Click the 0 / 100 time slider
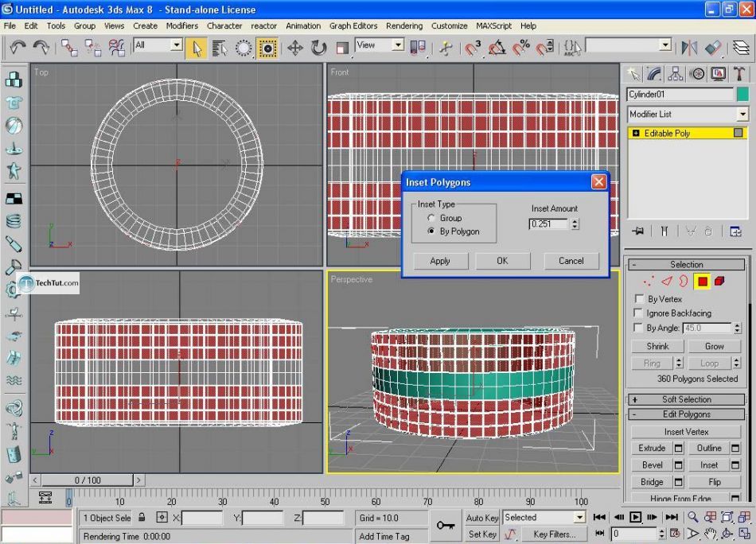 pos(88,480)
